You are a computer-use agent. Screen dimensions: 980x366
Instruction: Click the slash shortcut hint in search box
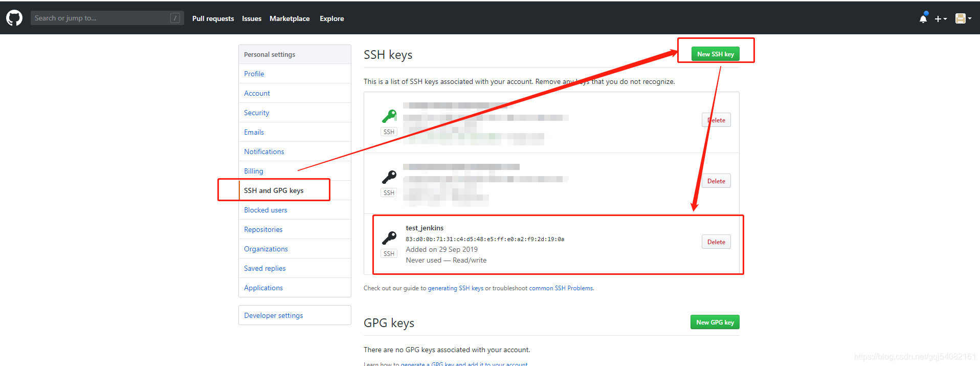(175, 18)
